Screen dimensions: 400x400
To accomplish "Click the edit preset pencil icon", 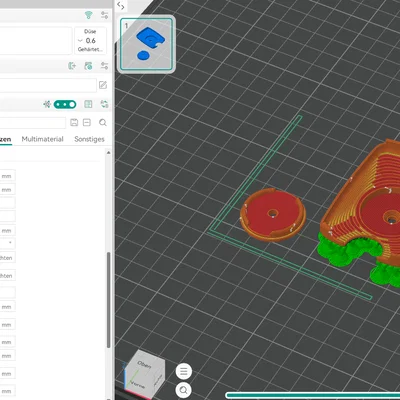I will tap(103, 85).
